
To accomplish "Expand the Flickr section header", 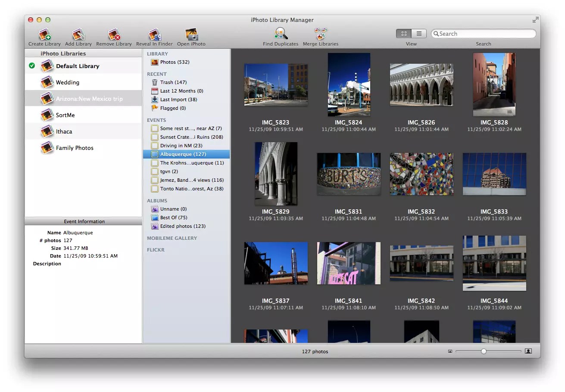I will pos(156,250).
